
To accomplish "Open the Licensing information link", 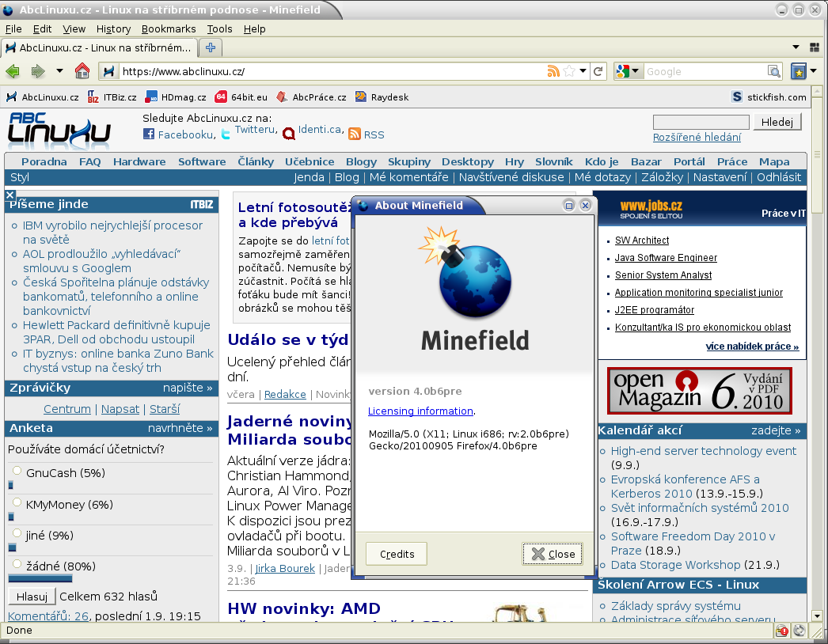I will coord(420,411).
